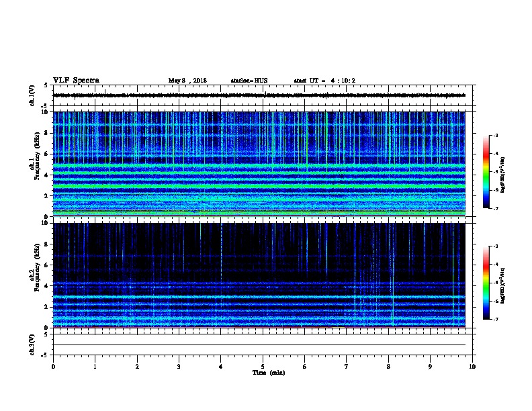Click the "8" tick on the time axis
The image size is (532, 411).
click(388, 367)
